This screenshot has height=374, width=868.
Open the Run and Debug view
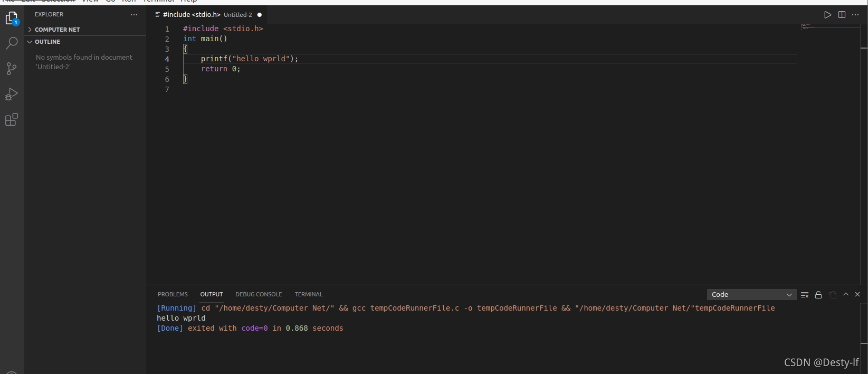(12, 94)
